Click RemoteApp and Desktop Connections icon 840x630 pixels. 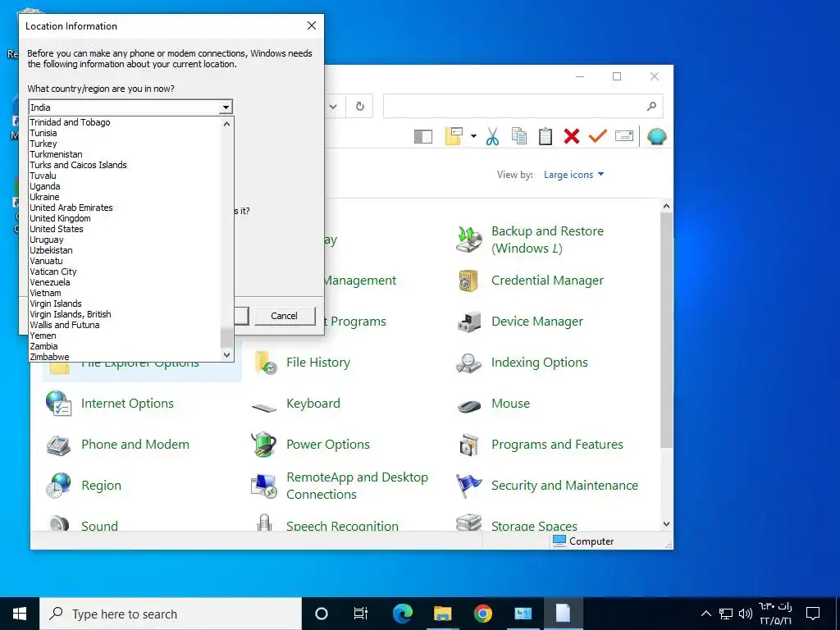click(264, 486)
